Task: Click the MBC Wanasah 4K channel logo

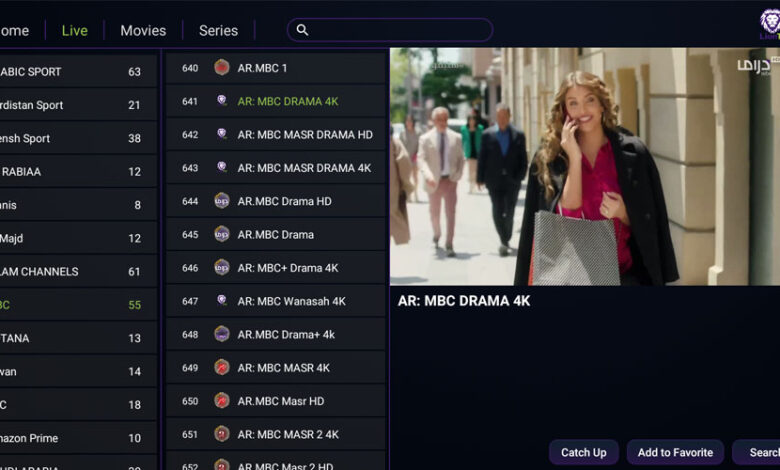Action: 222,301
